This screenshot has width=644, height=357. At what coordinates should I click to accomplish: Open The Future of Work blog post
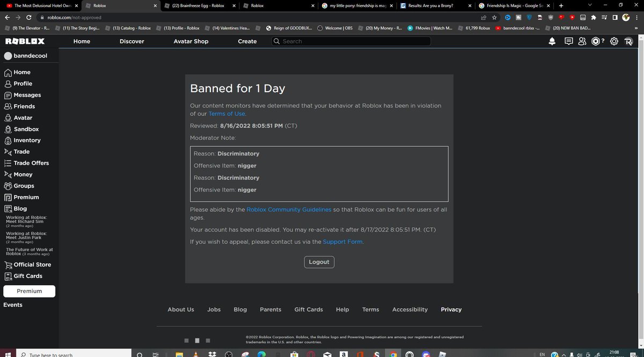[x=30, y=252]
